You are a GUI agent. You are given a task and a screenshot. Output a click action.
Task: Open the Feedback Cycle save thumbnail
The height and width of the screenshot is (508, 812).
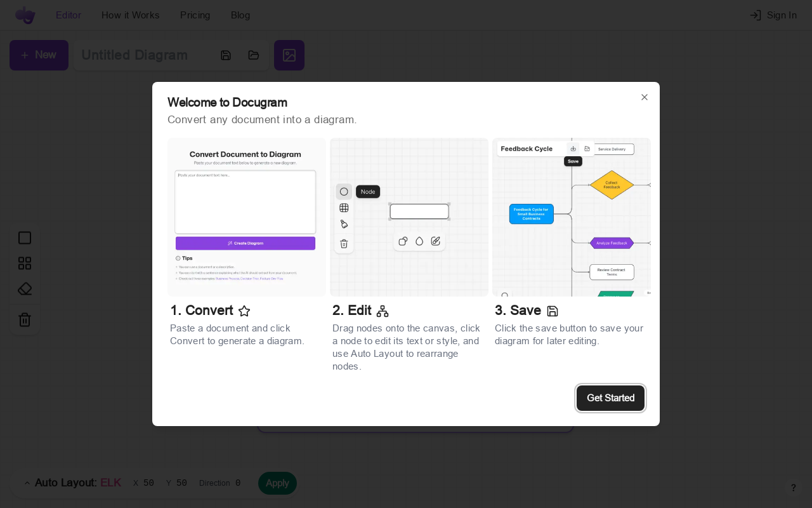(x=572, y=217)
